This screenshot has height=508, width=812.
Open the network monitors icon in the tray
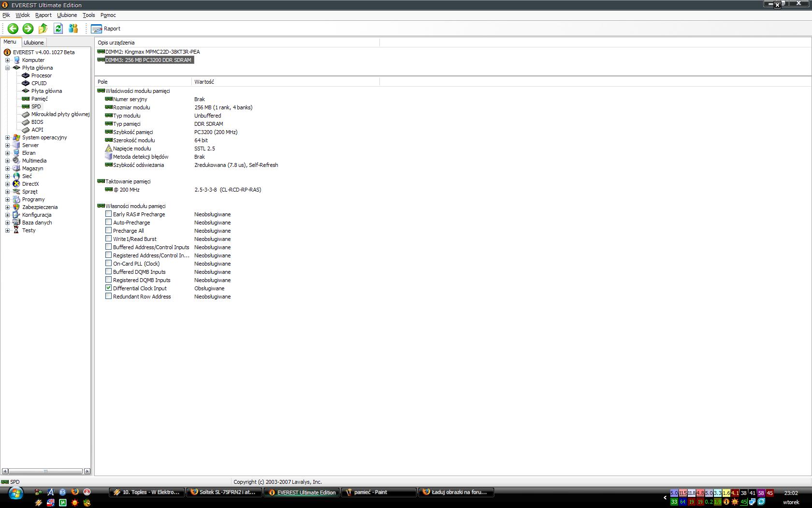click(x=752, y=502)
